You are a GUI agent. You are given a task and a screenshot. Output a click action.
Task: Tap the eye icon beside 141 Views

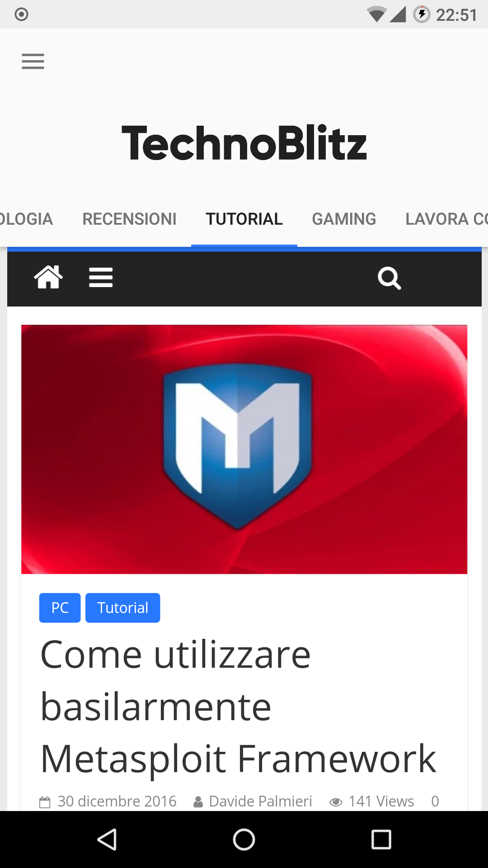pyautogui.click(x=336, y=802)
